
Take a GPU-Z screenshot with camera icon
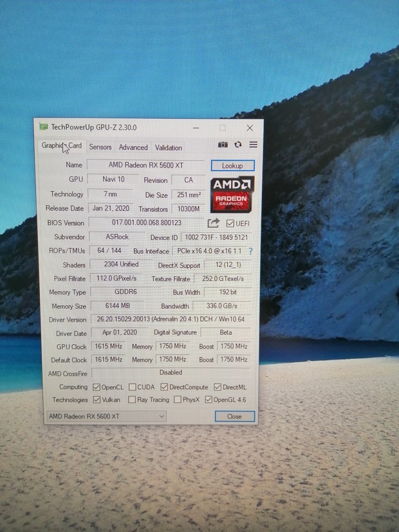(223, 145)
